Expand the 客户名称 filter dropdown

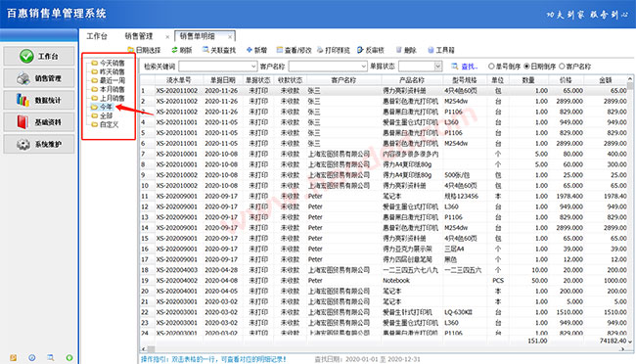pos(363,67)
